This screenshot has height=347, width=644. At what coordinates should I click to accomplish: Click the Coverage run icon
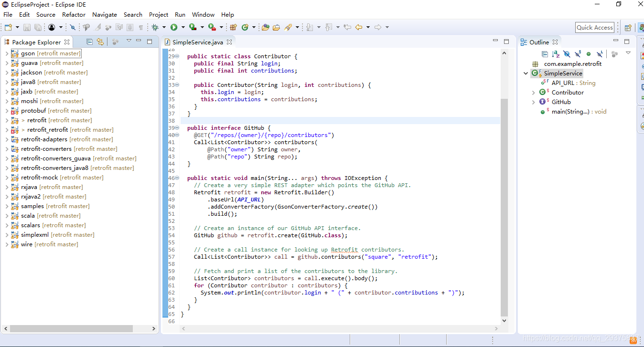point(193,27)
